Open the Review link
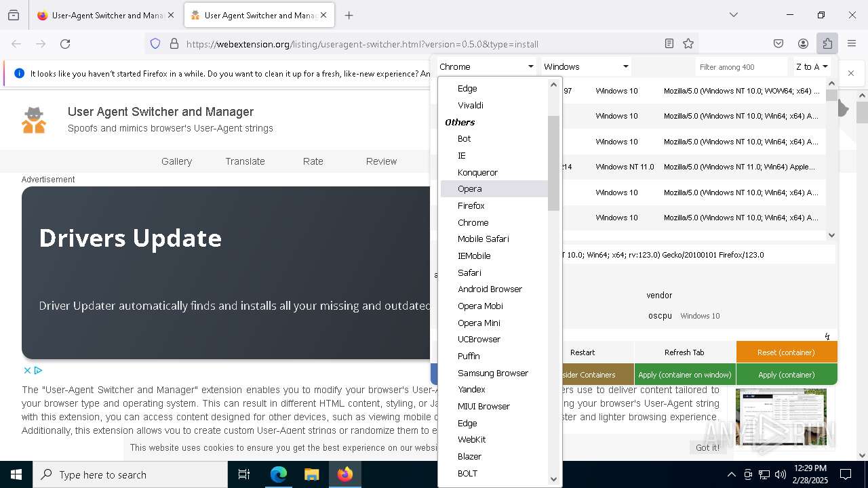This screenshot has height=488, width=868. coord(381,161)
